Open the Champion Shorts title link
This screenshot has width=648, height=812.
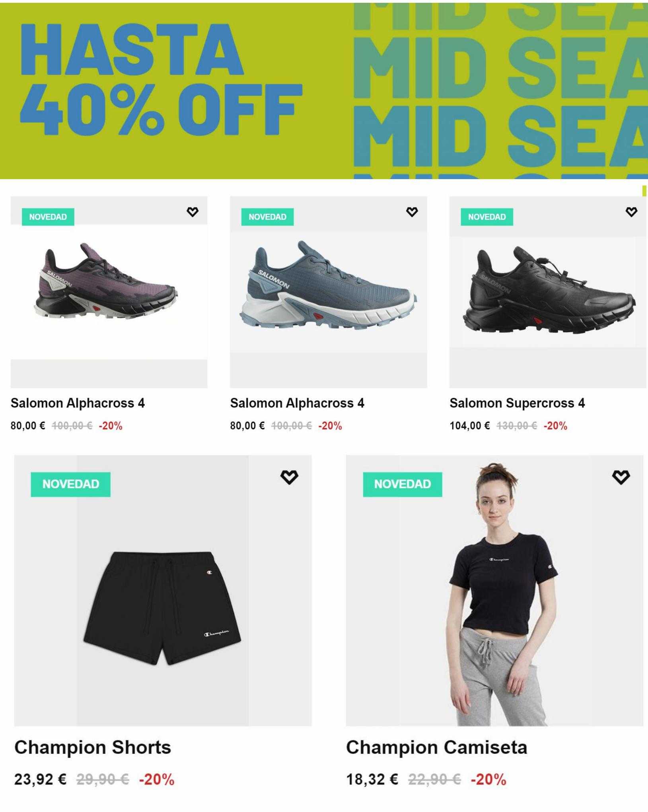[x=93, y=748]
